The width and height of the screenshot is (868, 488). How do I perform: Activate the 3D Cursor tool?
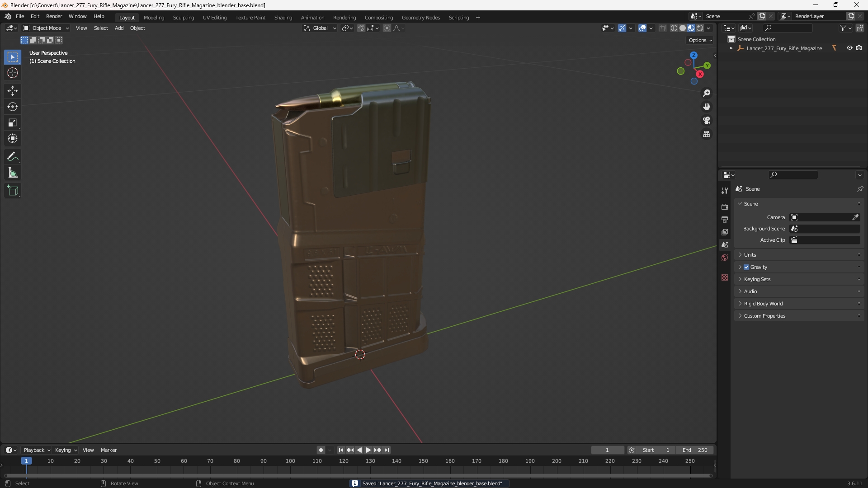click(13, 73)
